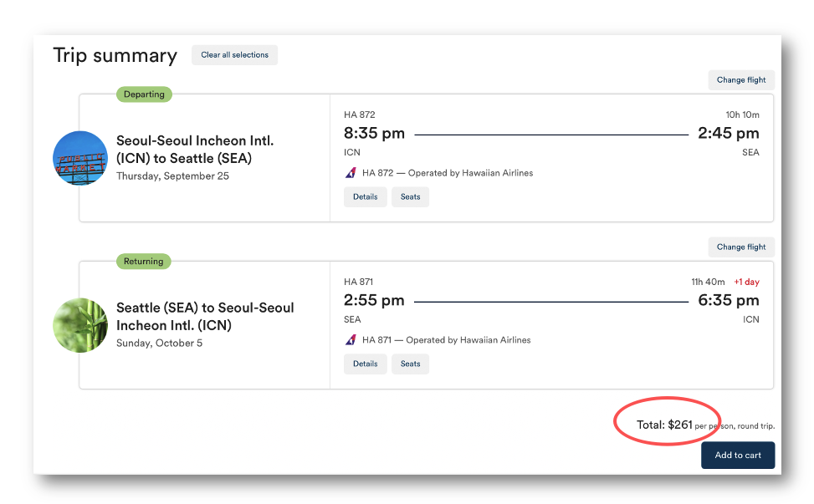Screen dimensions: 814x504
Task: Add the trip to cart
Action: pyautogui.click(x=737, y=456)
